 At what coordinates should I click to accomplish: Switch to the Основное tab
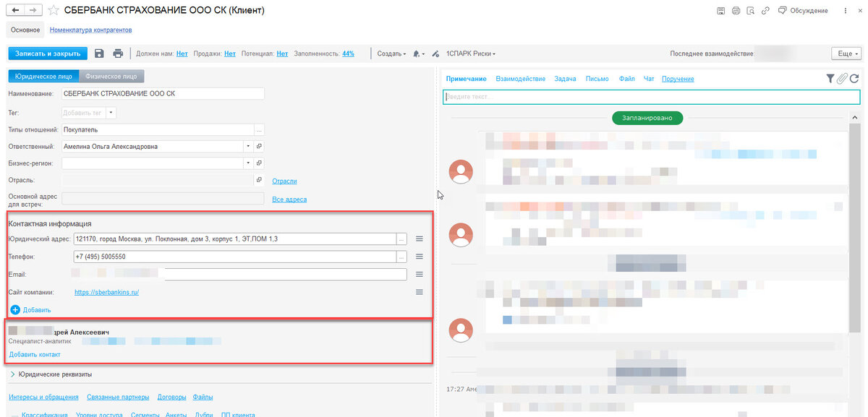click(x=25, y=30)
